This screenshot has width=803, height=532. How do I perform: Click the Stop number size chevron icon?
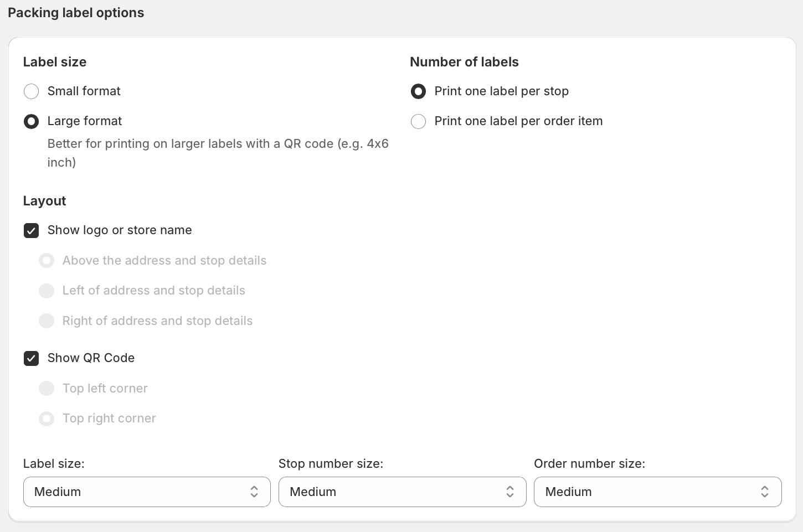point(510,492)
